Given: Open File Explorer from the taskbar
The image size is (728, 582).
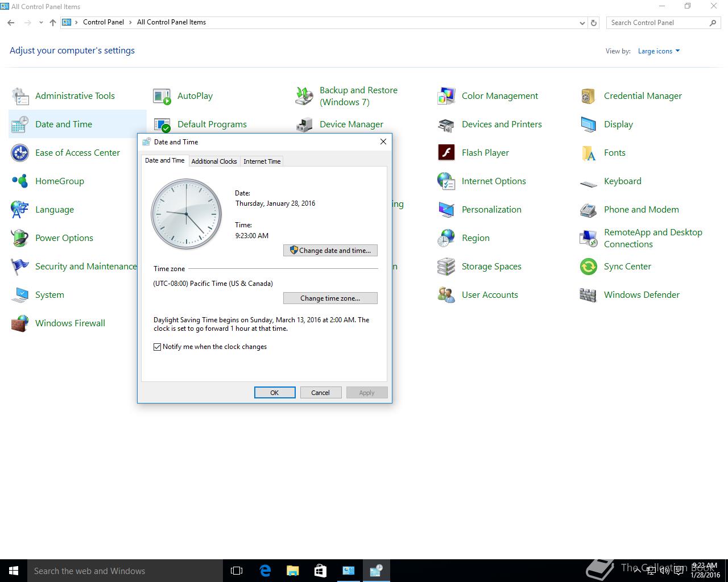Looking at the screenshot, I should point(292,571).
